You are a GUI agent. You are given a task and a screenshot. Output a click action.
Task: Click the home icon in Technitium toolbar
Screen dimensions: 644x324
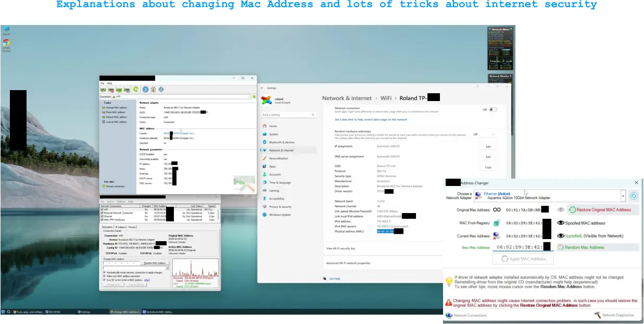coord(154,89)
